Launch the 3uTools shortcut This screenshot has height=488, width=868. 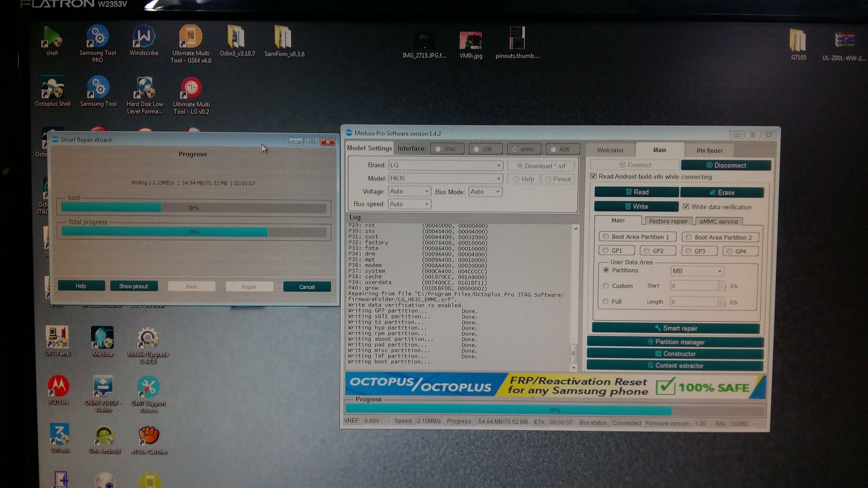click(x=60, y=438)
